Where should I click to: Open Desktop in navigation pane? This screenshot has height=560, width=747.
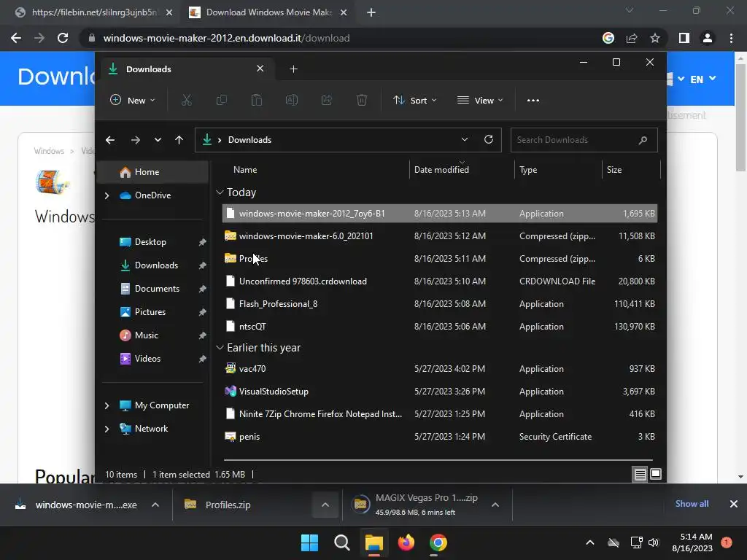click(x=150, y=242)
